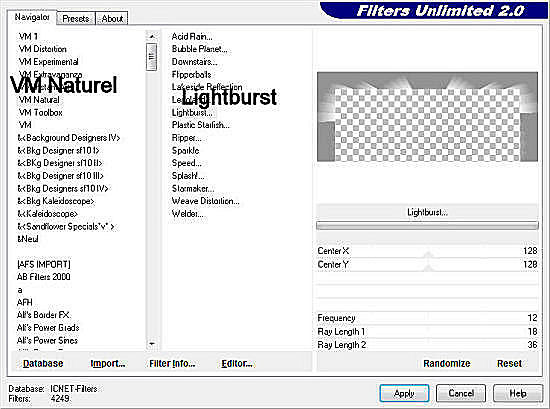Open Filter Info...
The image size is (550, 409).
click(x=172, y=363)
